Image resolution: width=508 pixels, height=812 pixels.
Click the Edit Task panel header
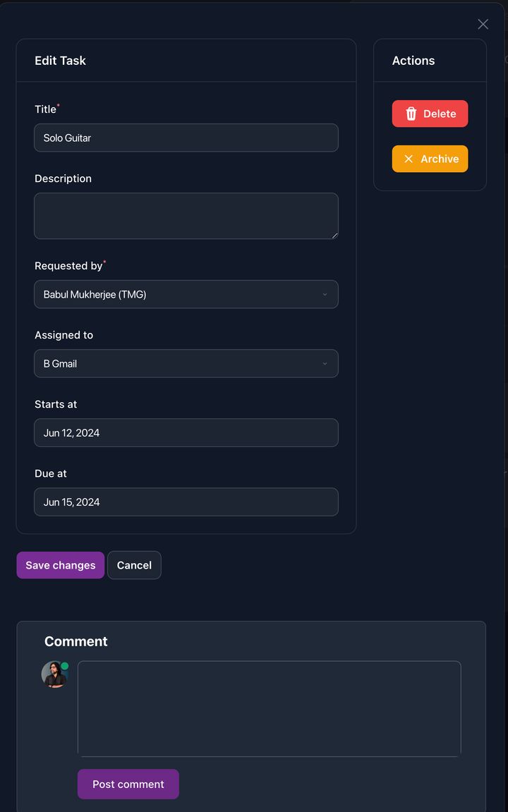coord(60,61)
